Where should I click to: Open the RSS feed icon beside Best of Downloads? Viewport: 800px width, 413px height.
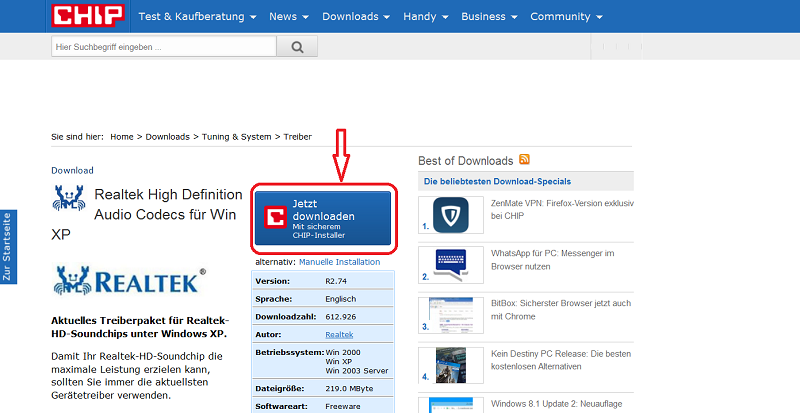(524, 159)
